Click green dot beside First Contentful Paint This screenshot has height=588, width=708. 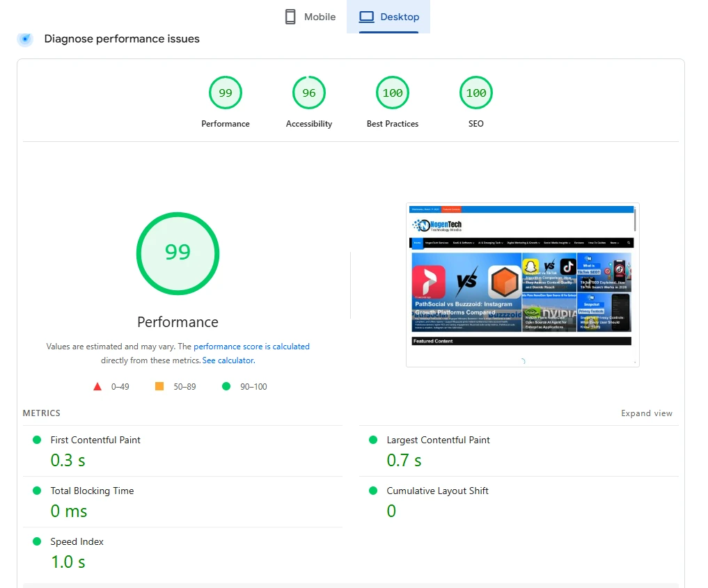click(37, 440)
